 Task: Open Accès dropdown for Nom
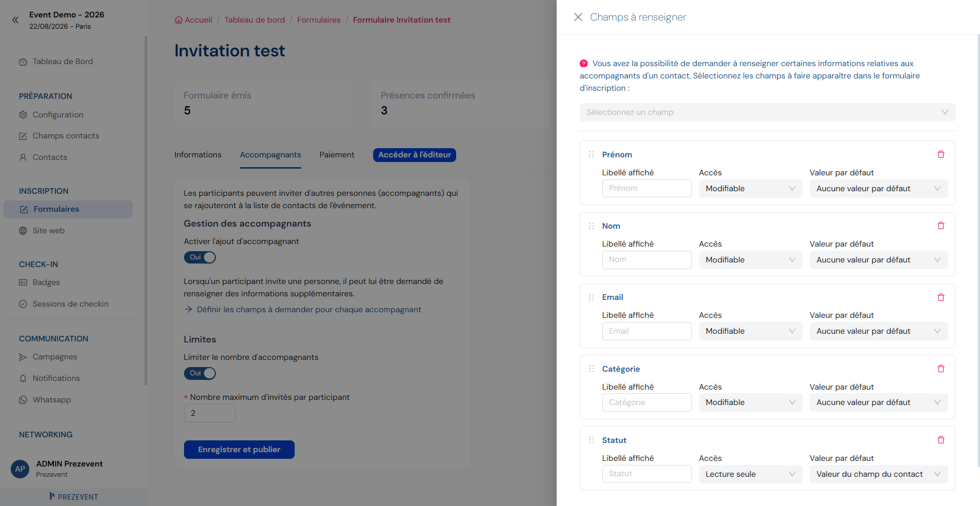(x=750, y=260)
